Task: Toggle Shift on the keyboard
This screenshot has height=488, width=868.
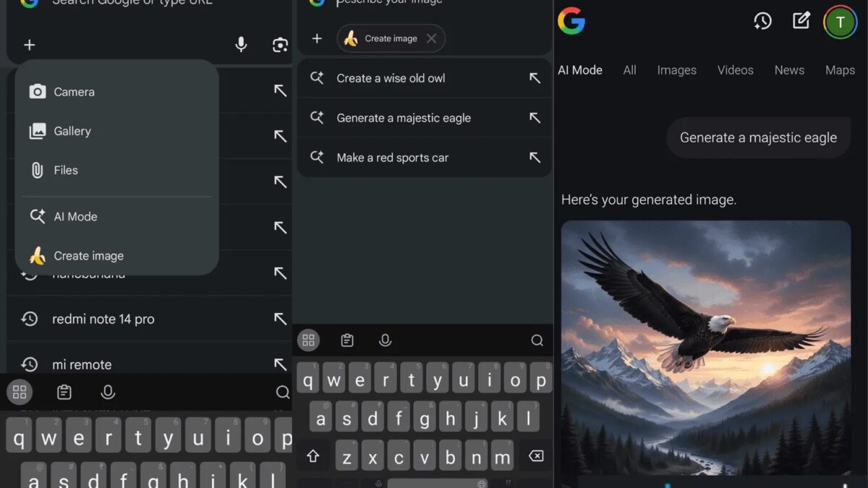Action: [312, 456]
